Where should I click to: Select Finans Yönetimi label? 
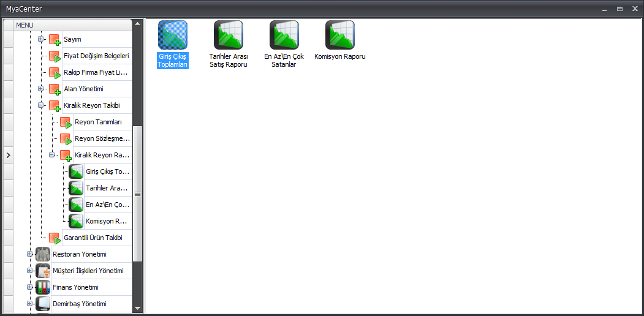pyautogui.click(x=75, y=287)
